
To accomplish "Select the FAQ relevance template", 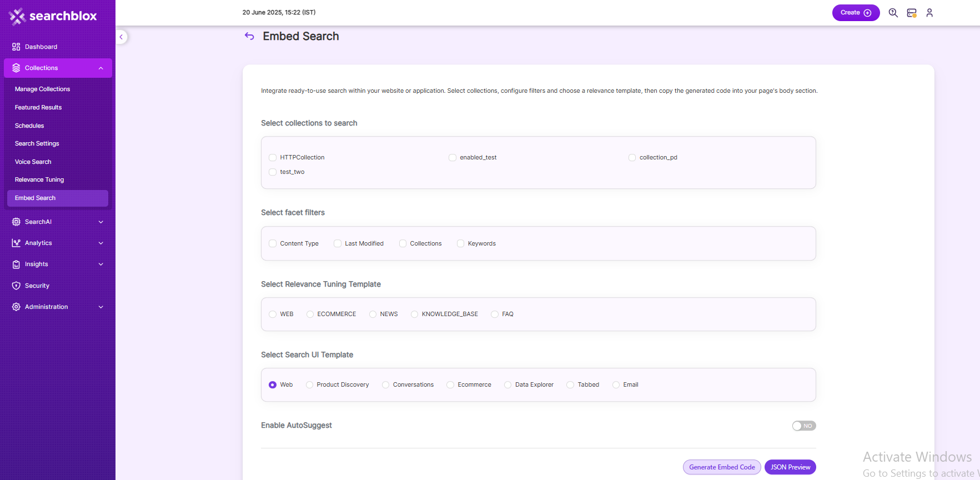I will point(495,314).
